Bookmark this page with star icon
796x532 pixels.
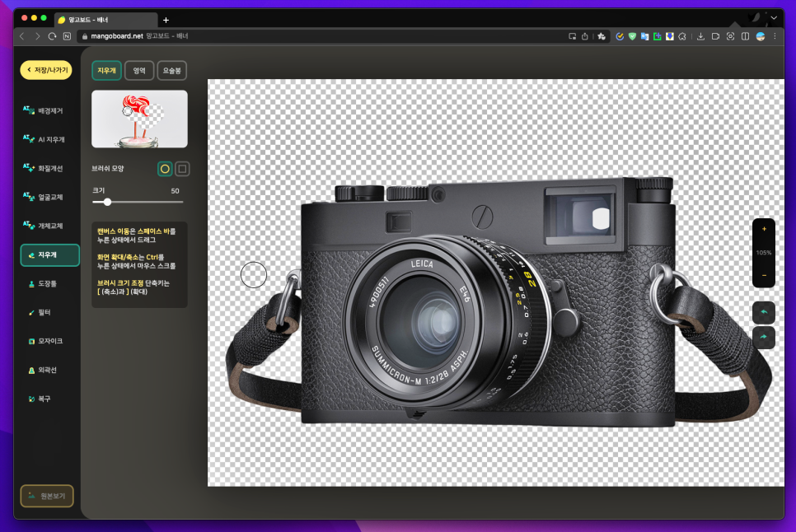click(x=602, y=36)
